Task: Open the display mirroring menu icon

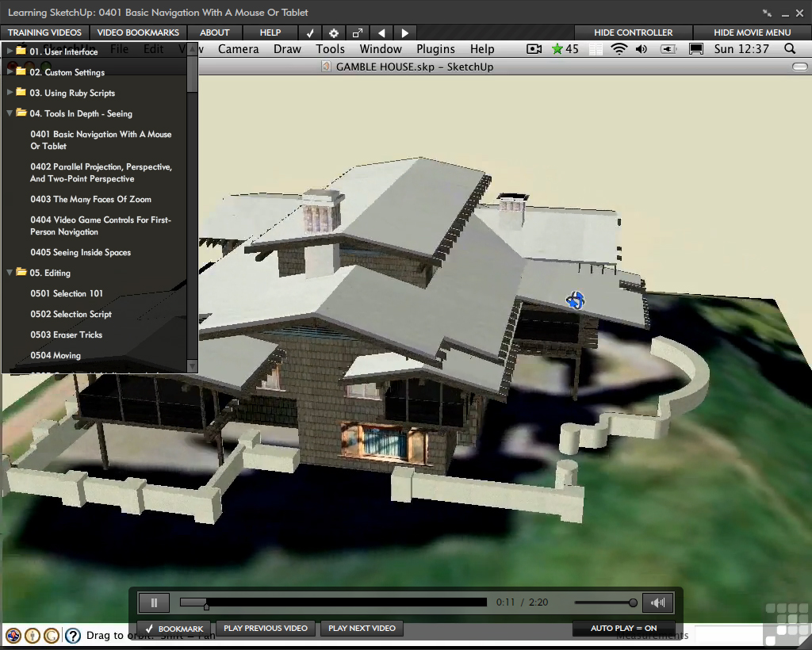Action: click(x=696, y=49)
